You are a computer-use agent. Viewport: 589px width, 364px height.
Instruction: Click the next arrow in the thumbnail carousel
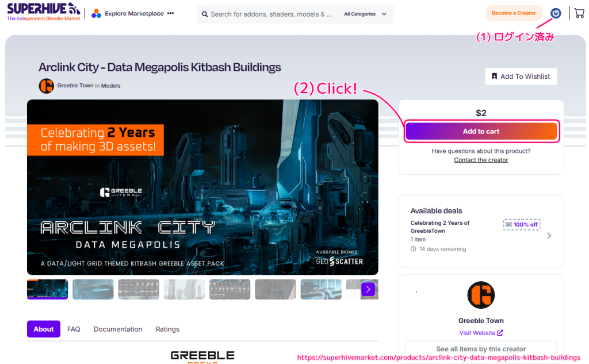368,289
